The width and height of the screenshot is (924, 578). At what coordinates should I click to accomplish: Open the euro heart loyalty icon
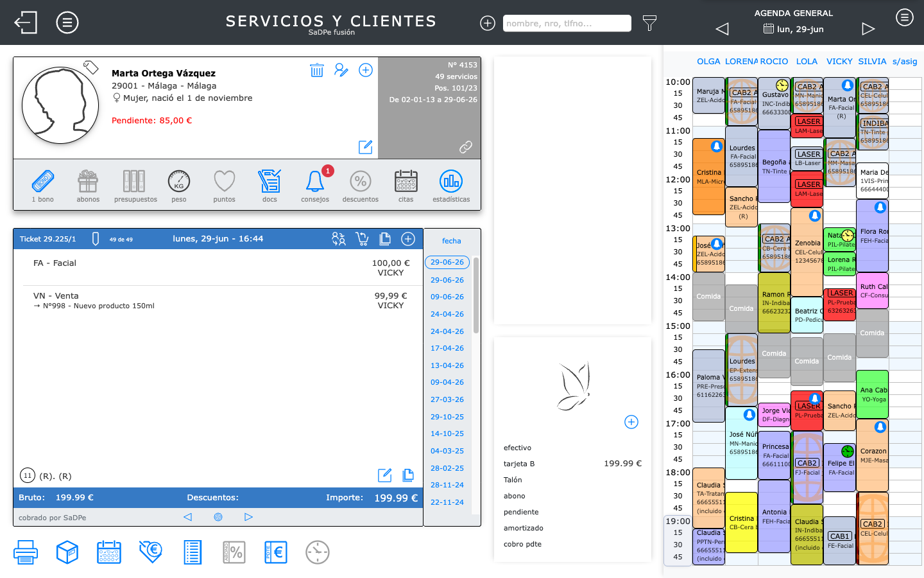151,552
